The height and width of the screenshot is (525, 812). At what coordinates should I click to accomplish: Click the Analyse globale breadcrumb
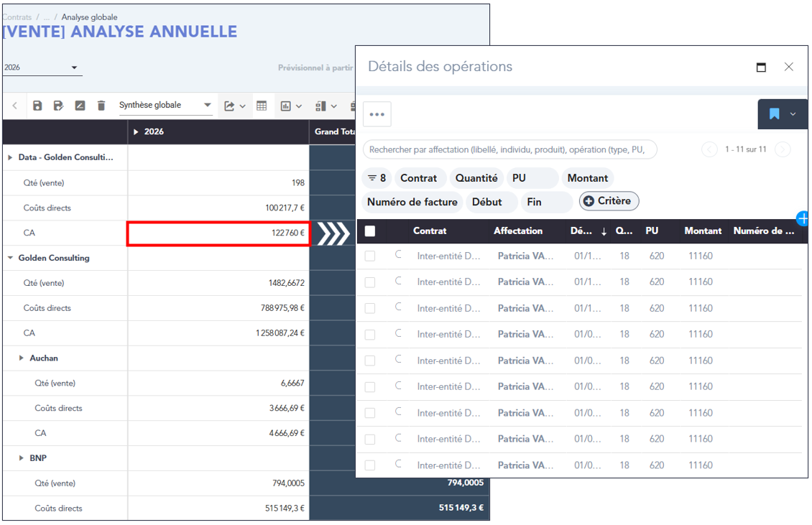[89, 17]
